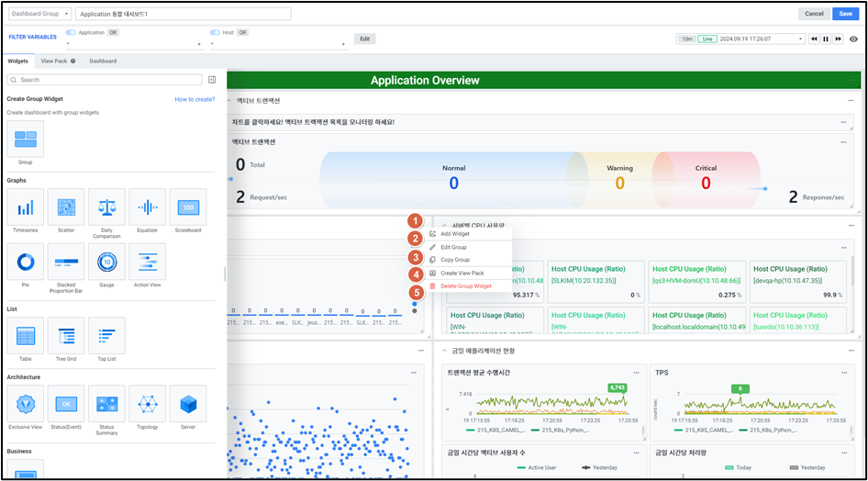Open the Dashboard Group dropdown

[x=39, y=14]
